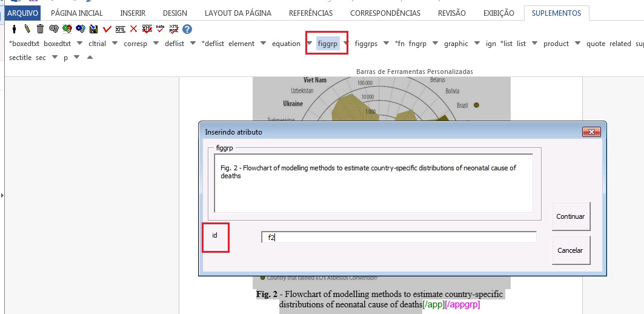
Task: Open dropdown arrow after equation
Action: click(x=310, y=44)
